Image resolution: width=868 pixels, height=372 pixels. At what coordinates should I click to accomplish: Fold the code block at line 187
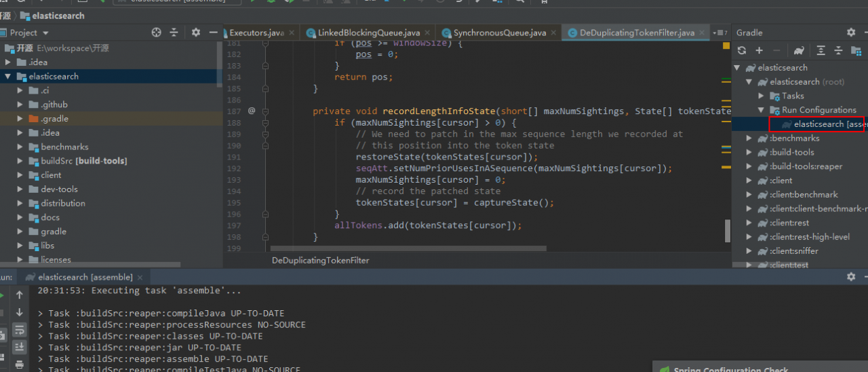[x=265, y=111]
